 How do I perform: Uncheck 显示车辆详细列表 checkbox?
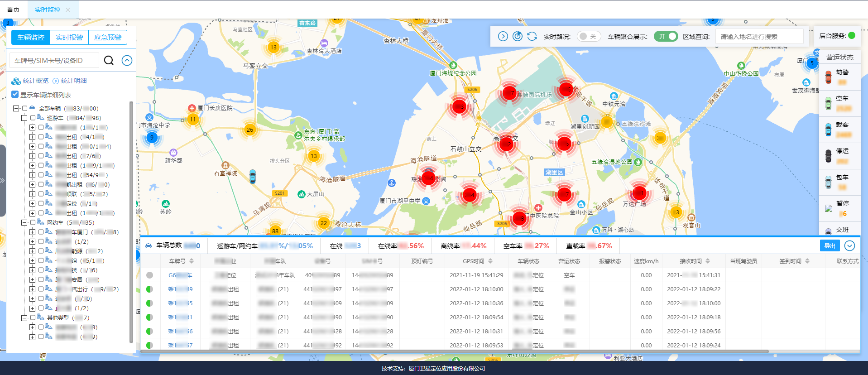pyautogui.click(x=15, y=95)
